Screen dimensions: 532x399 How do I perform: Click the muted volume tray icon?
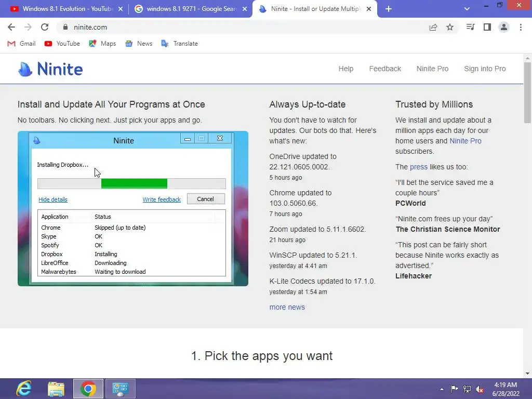(480, 389)
